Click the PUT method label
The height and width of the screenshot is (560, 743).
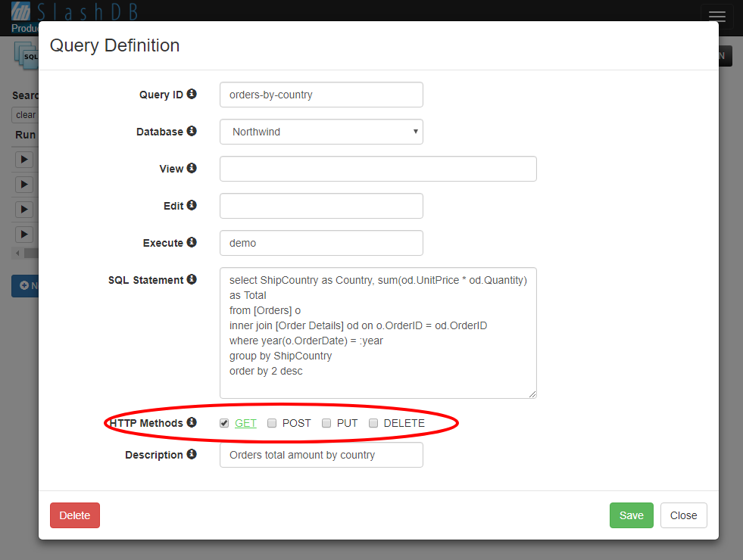click(348, 423)
